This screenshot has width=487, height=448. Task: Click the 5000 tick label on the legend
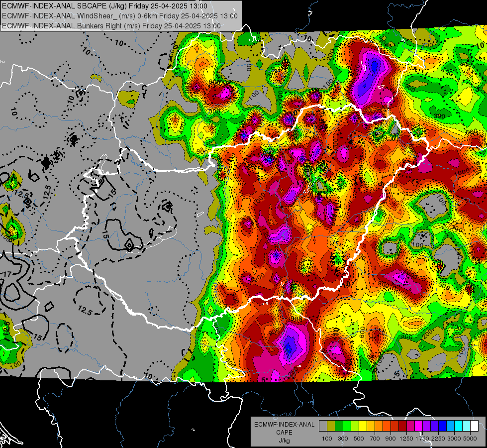click(470, 439)
